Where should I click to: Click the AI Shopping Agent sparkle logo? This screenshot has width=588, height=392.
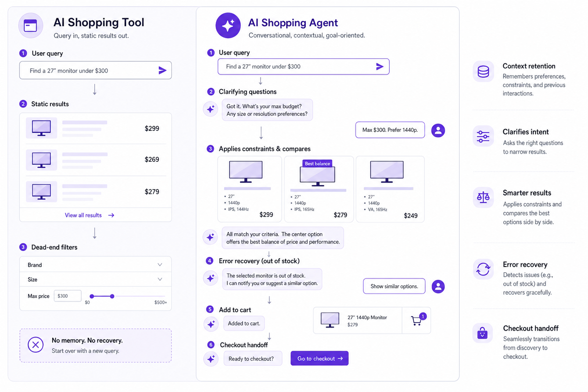tap(228, 25)
